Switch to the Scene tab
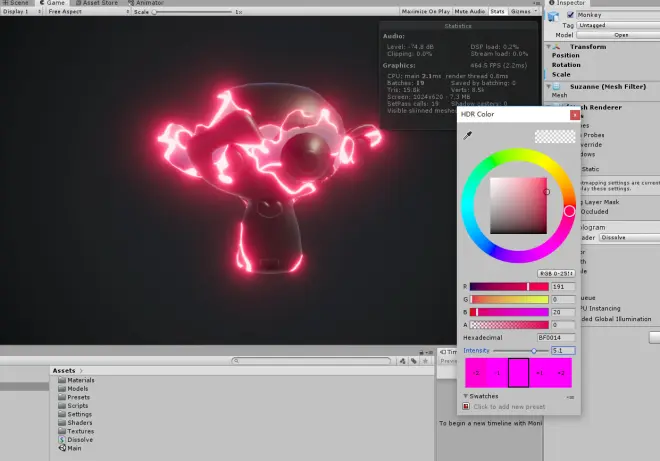Image resolution: width=660 pixels, height=461 pixels. tap(16, 3)
